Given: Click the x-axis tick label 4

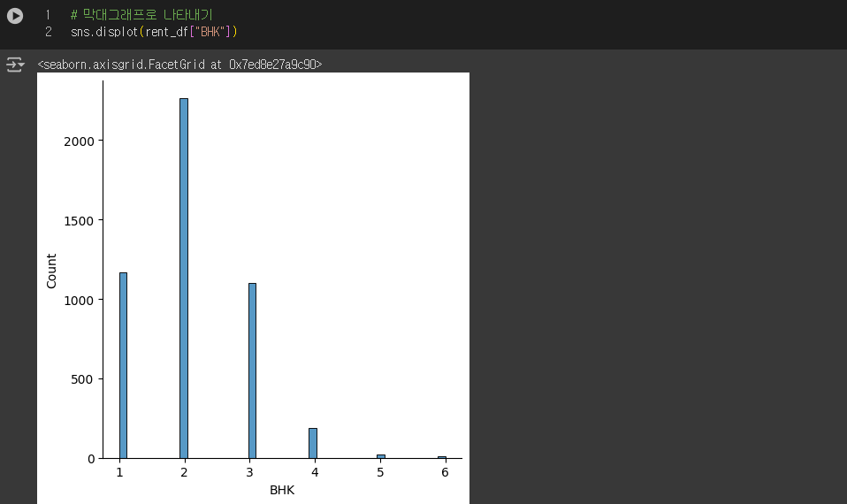Looking at the screenshot, I should pyautogui.click(x=315, y=473).
